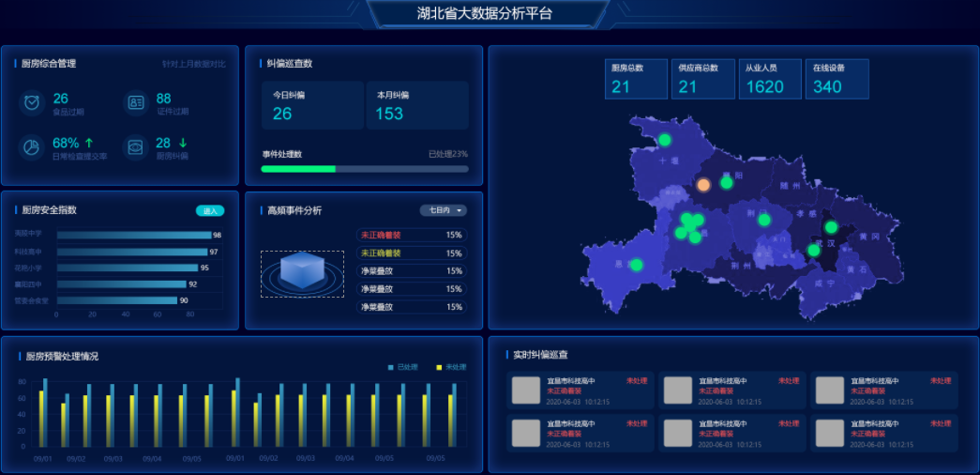Click the green 事件处理数 progress bar

[x=298, y=169]
